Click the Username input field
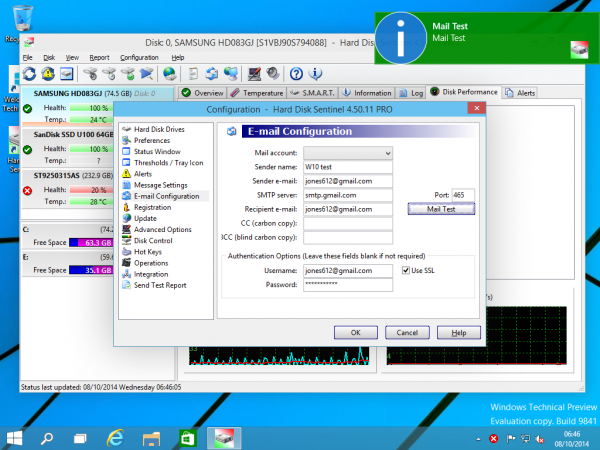This screenshot has height=450, width=600. tap(348, 271)
